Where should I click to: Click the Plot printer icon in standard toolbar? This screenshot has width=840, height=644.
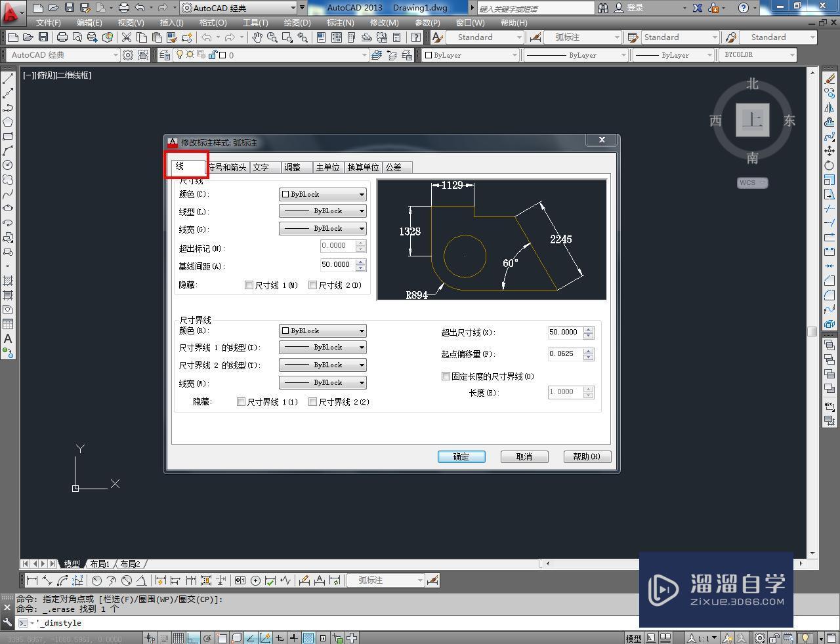tap(62, 37)
